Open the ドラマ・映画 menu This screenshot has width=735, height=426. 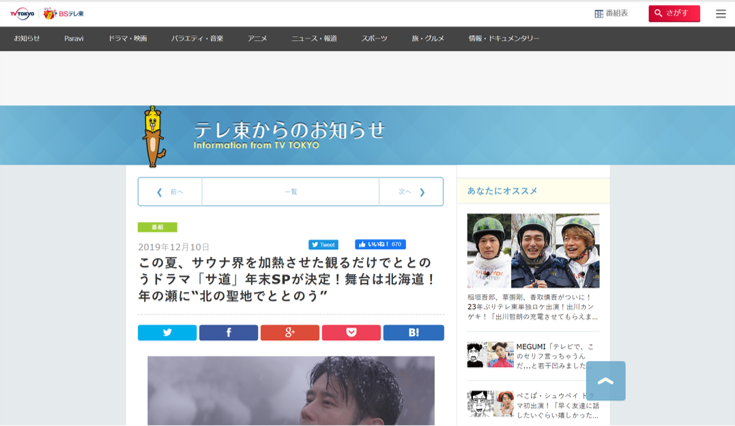(128, 38)
